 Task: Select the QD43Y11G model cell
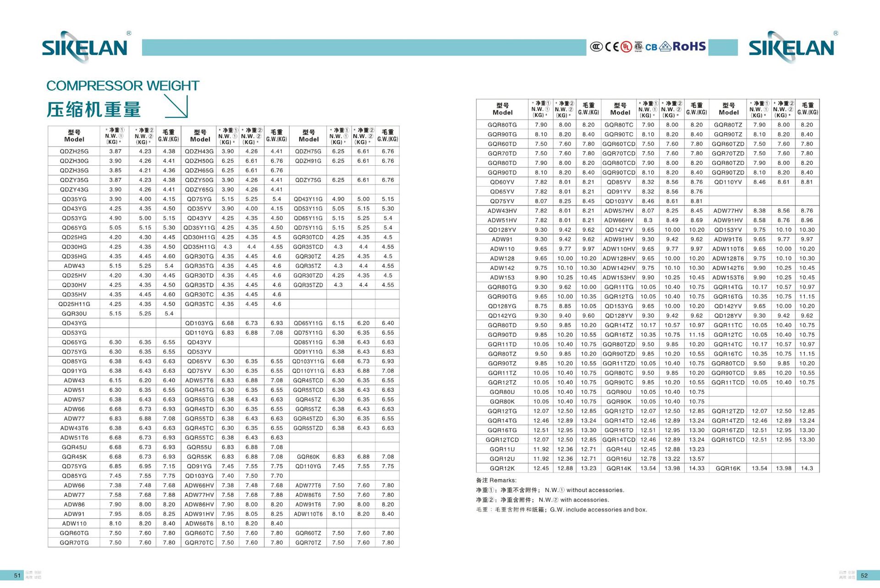[x=308, y=199]
